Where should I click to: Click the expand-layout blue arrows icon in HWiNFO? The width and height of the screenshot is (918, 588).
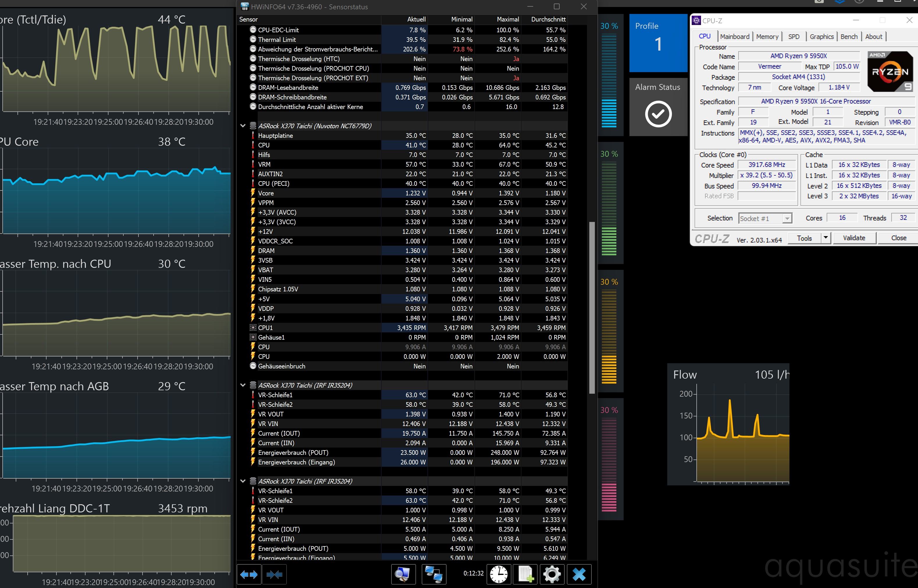(x=249, y=574)
